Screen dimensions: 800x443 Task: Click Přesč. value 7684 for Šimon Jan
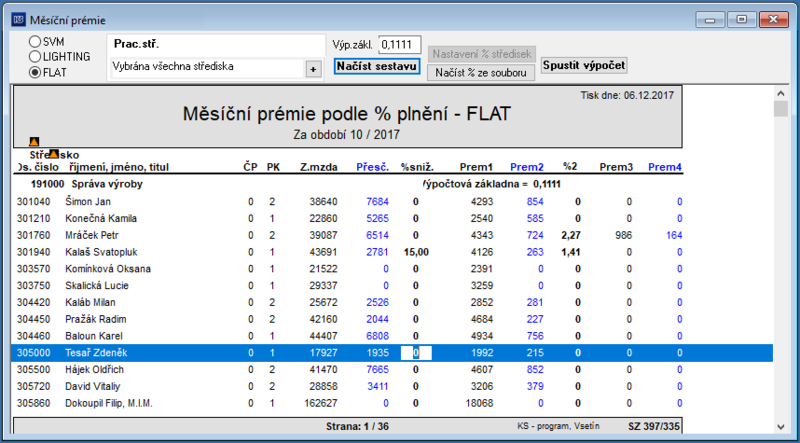(x=378, y=202)
